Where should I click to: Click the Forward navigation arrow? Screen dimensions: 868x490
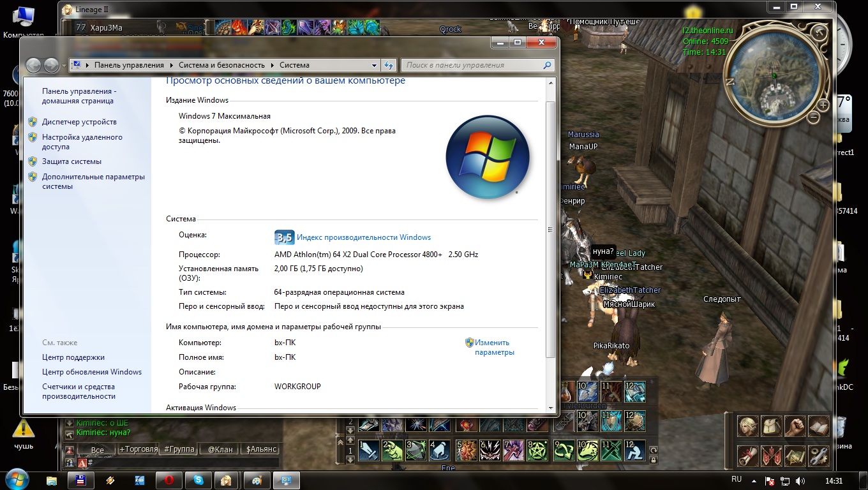coord(51,65)
